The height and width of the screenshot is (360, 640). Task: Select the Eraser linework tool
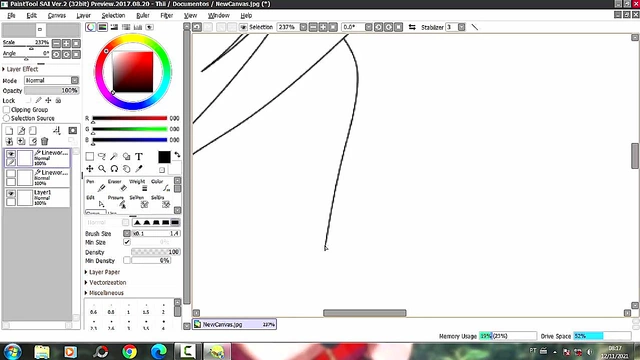pyautogui.click(x=118, y=185)
